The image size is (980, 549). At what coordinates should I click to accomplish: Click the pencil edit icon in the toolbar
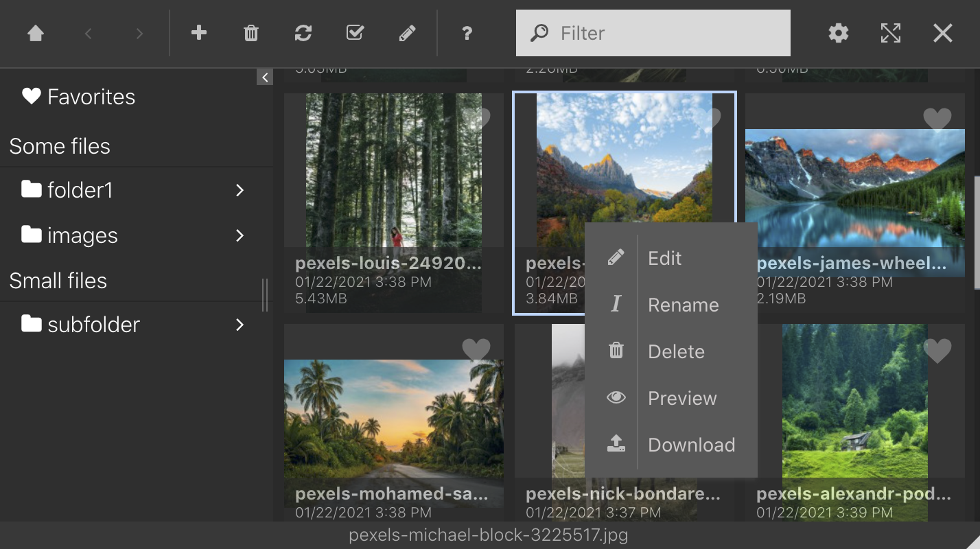407,33
